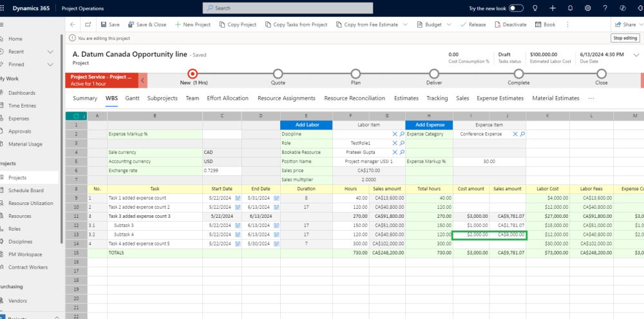This screenshot has height=319, width=644.
Task: Click the notifications bell icon
Action: pos(570,8)
